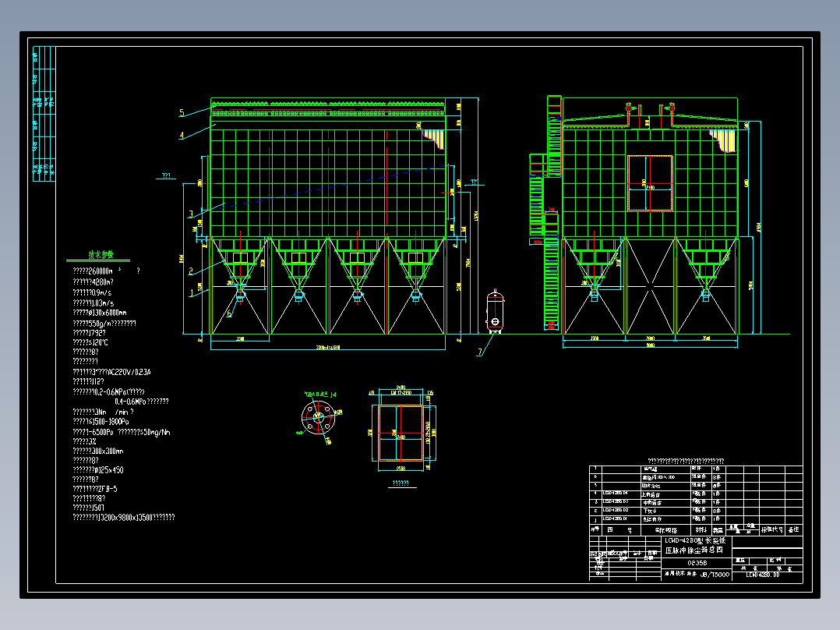Screen dimensions: 840x630
Task: Click callout number 7 below air tank
Action: coord(480,352)
